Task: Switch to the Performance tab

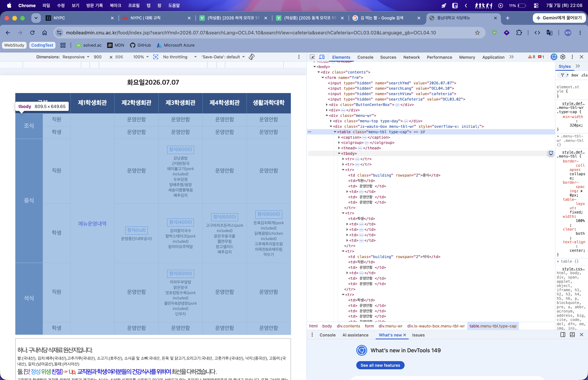Action: tap(439, 57)
